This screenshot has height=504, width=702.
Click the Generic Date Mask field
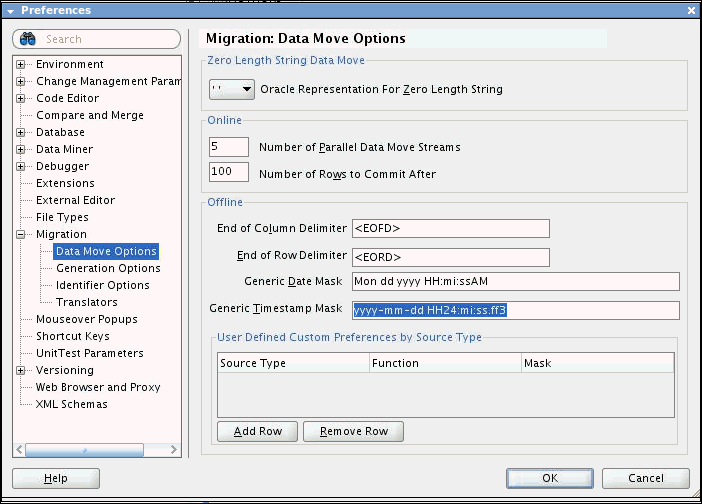coord(516,282)
